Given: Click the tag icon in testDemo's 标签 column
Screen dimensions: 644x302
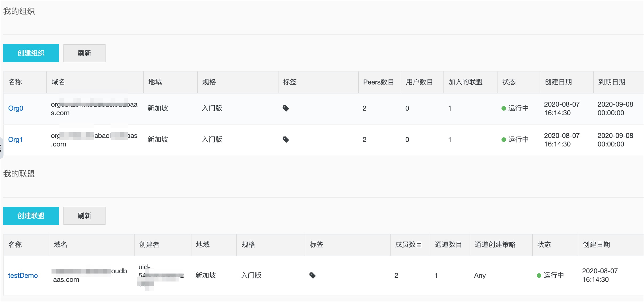Looking at the screenshot, I should tap(313, 275).
